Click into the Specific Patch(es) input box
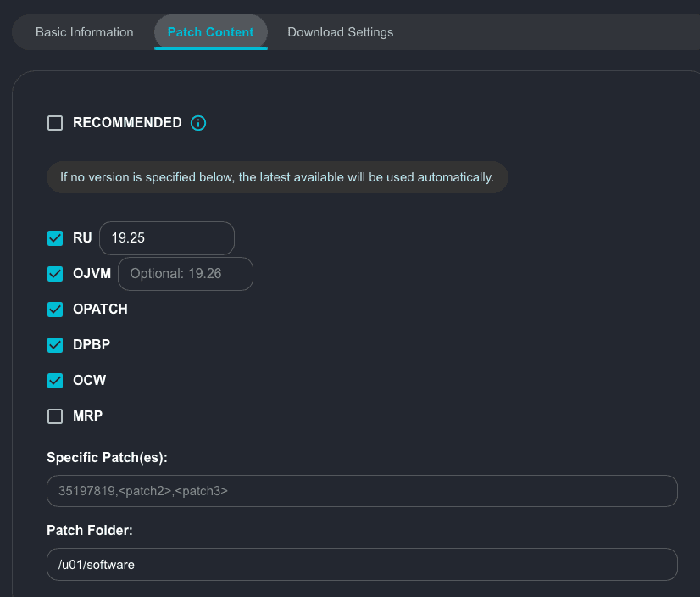 point(362,491)
